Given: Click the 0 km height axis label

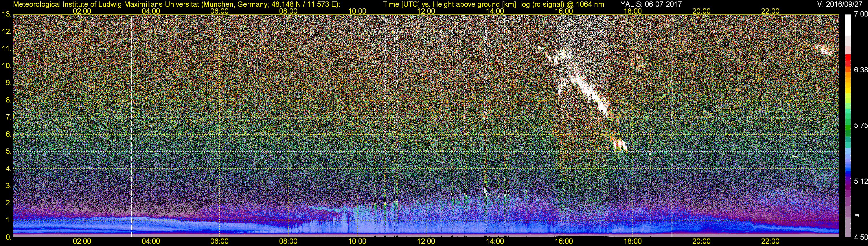Looking at the screenshot, I should tap(8, 237).
